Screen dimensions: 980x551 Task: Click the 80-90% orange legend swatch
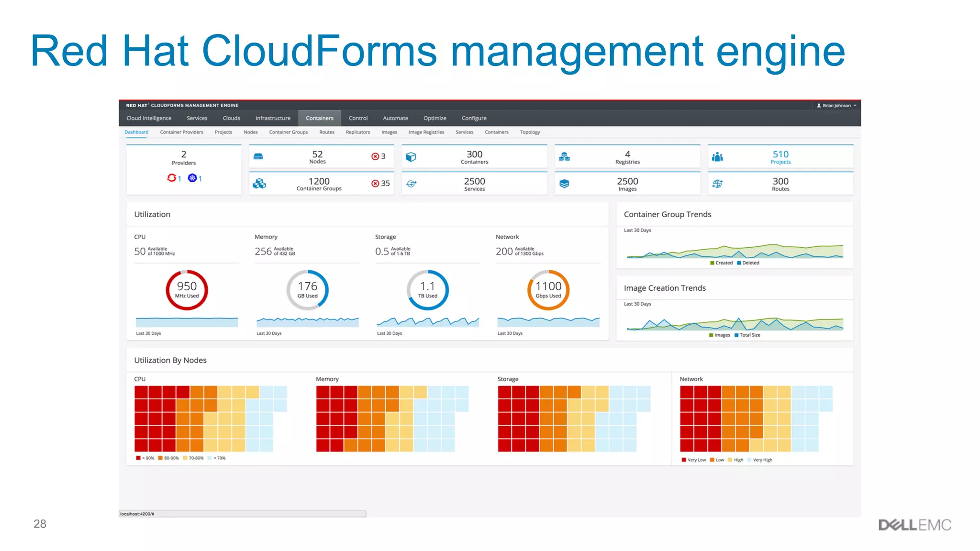(160, 458)
